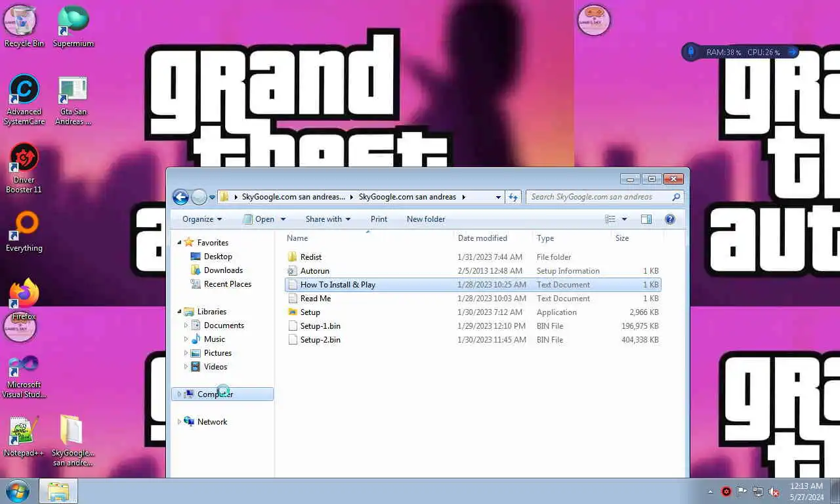The image size is (840, 504).
Task: Open Everything search shortcut
Action: pyautogui.click(x=24, y=231)
